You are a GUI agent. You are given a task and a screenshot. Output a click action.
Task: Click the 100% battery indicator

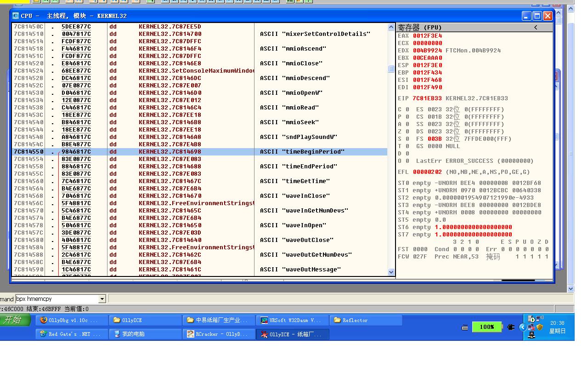click(x=487, y=327)
